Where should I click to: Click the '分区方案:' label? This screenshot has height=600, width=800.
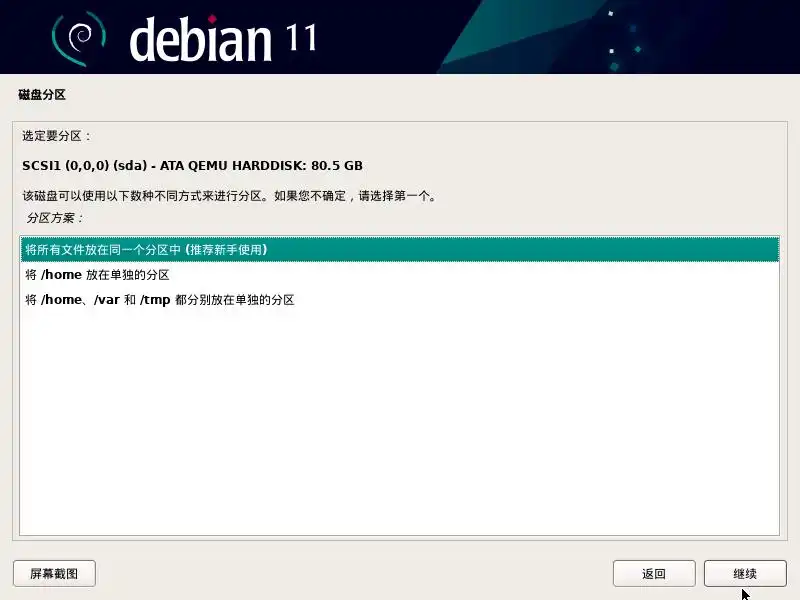click(x=55, y=218)
